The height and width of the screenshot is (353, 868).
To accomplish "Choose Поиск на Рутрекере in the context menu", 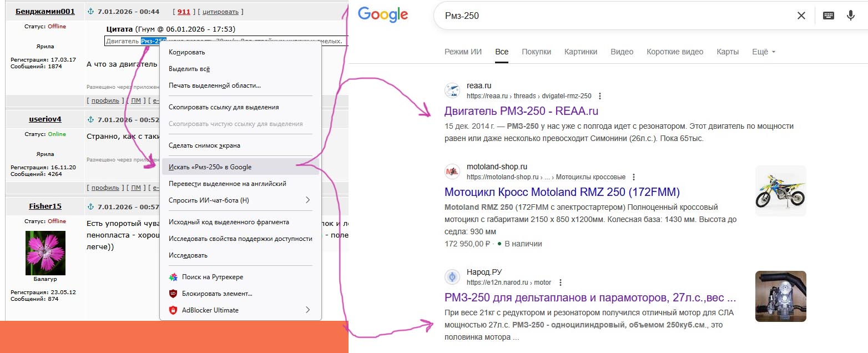I will 212,277.
